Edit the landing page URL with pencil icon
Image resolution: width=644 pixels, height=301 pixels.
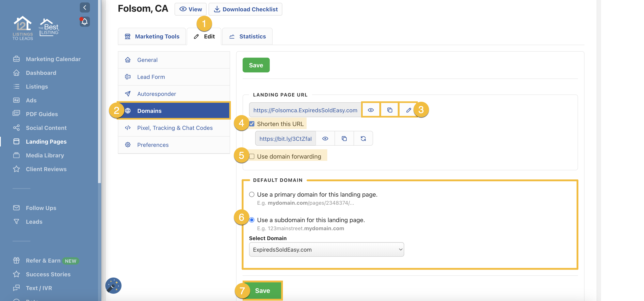[x=408, y=110]
